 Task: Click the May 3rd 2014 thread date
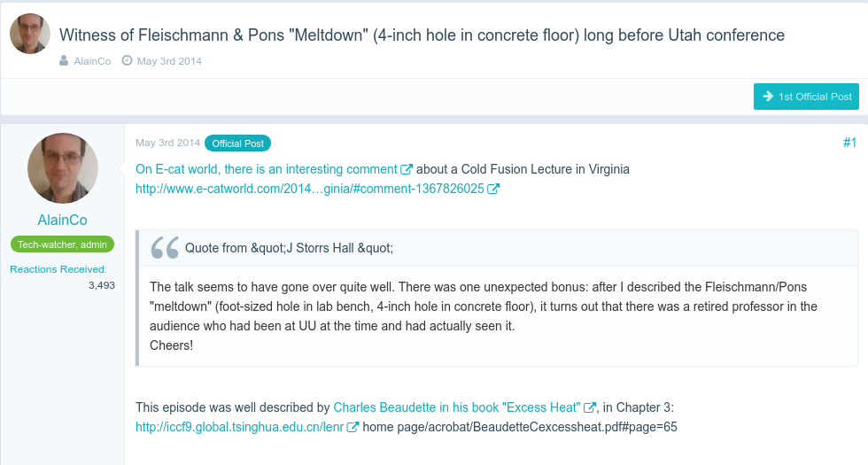click(169, 61)
